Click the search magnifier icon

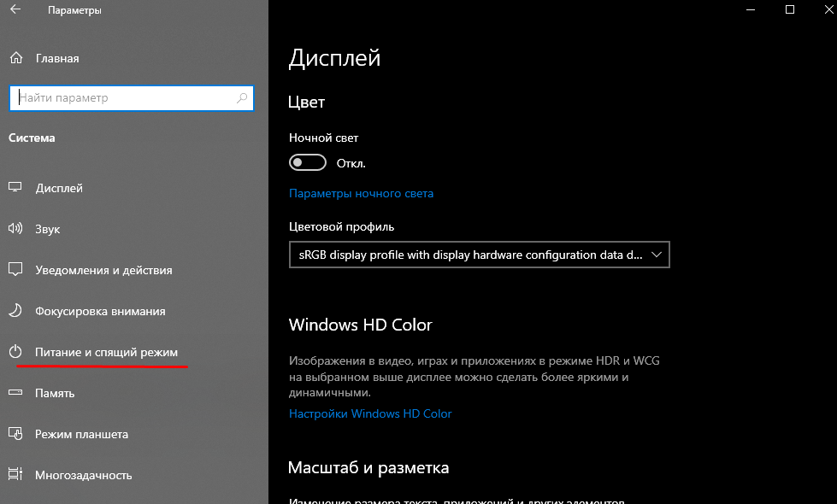(243, 98)
